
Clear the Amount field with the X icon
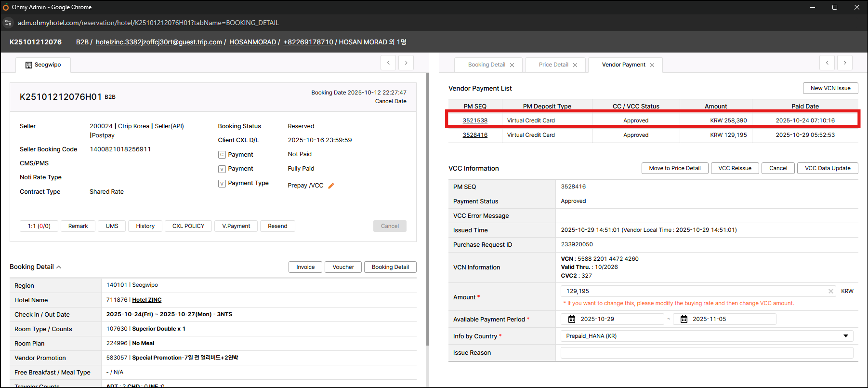tap(831, 291)
